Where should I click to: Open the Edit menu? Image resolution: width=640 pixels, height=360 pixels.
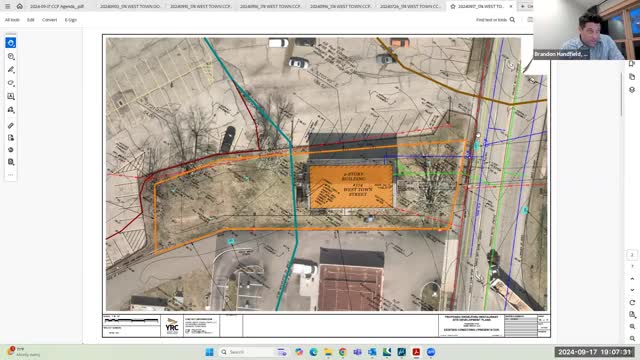[x=31, y=20]
